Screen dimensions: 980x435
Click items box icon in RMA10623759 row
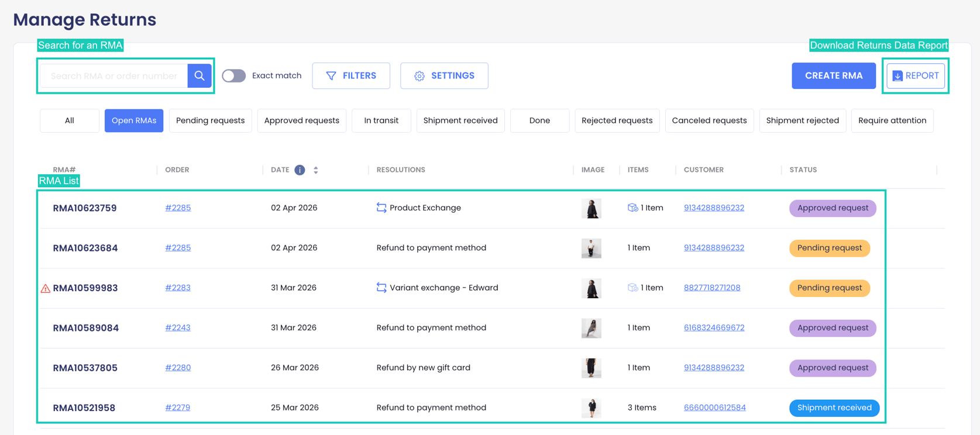(x=632, y=208)
